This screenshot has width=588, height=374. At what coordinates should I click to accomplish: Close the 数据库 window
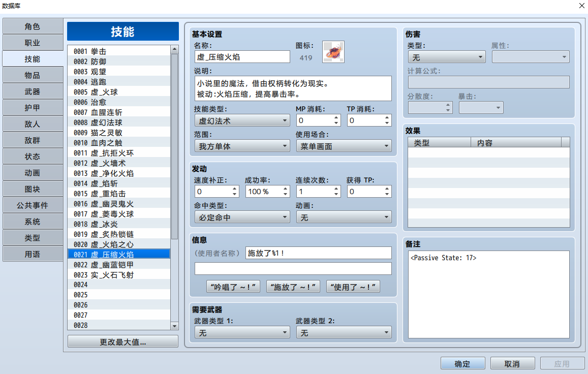pos(581,6)
